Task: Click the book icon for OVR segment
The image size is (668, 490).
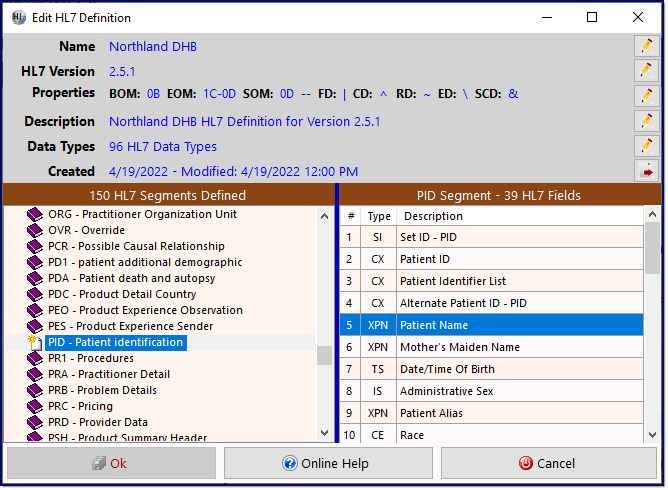Action: pyautogui.click(x=35, y=231)
